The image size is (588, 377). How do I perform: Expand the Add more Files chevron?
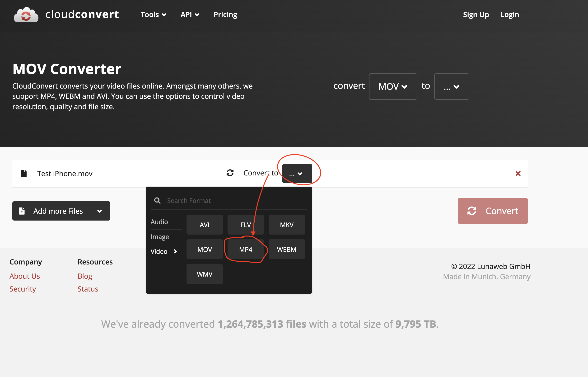tap(100, 211)
